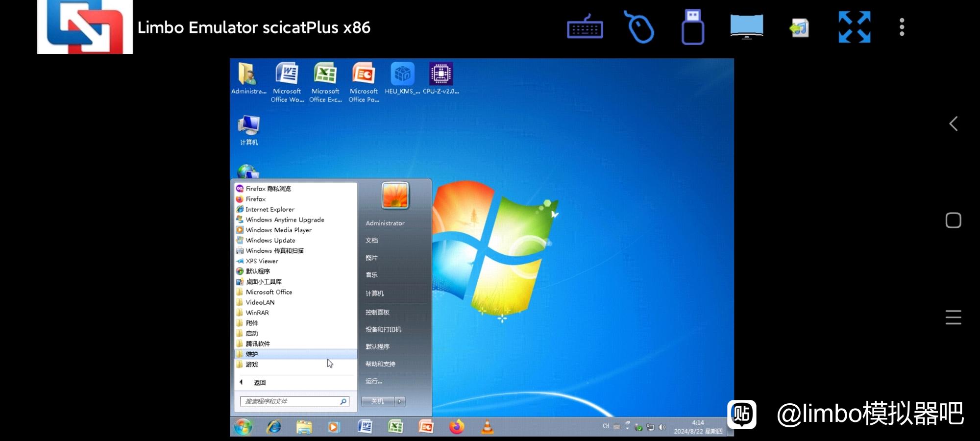This screenshot has height=441, width=980.
Task: Open Windows Media Player from the programs list
Action: click(x=295, y=230)
